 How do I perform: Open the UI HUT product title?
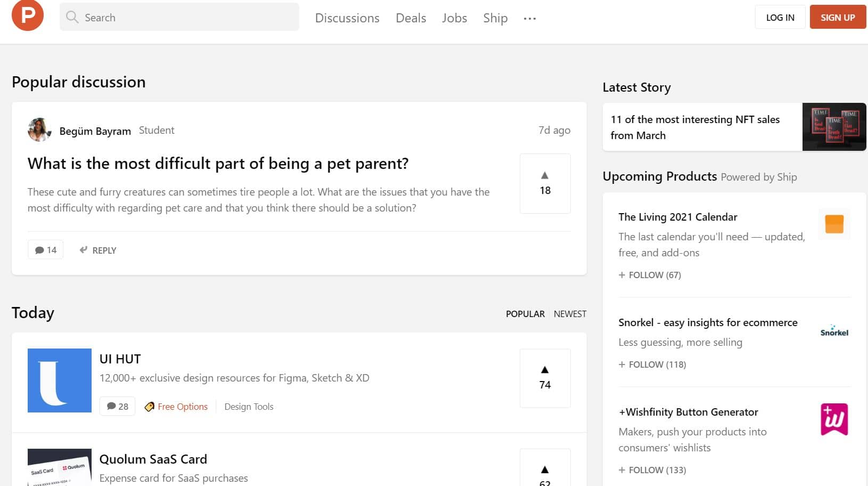pos(120,359)
